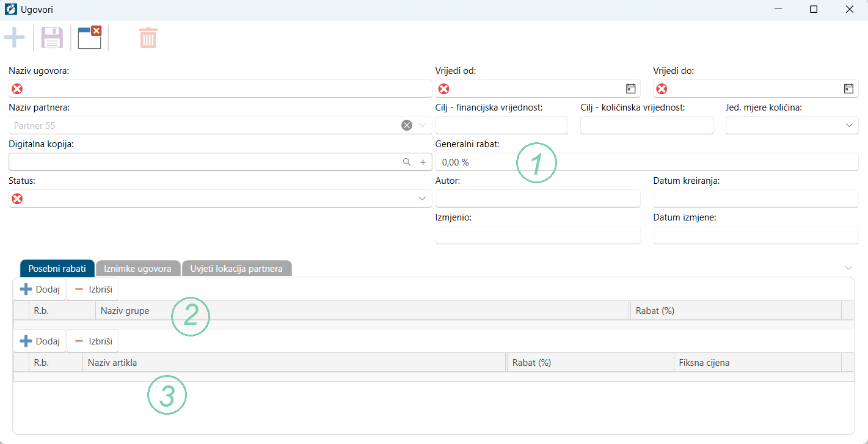This screenshot has height=444, width=868.
Task: Click the Datum kreiranja field
Action: coord(756,198)
